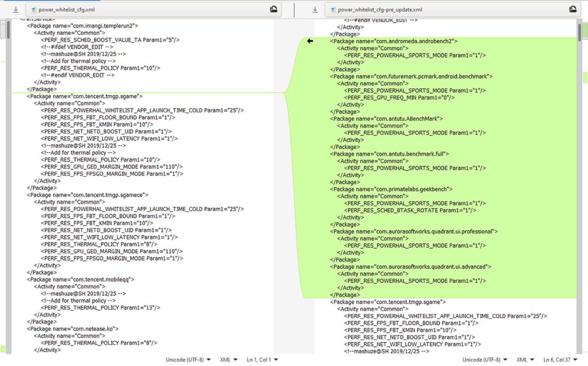588x366 pixels.
Task: Place cursor on com.primatelabs.geekbench package line
Action: click(391, 189)
